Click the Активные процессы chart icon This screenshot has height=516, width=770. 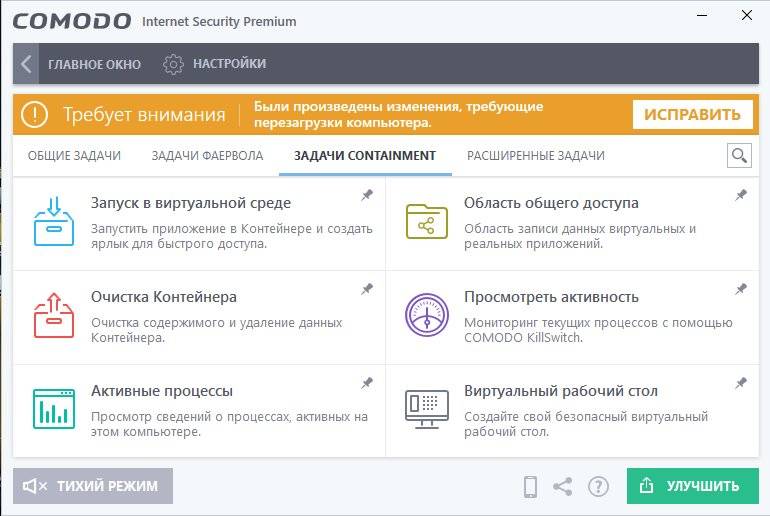click(54, 409)
